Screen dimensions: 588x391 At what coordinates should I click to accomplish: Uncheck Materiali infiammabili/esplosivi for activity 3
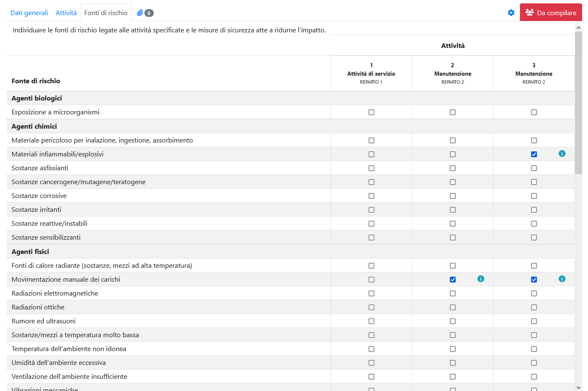(x=534, y=154)
